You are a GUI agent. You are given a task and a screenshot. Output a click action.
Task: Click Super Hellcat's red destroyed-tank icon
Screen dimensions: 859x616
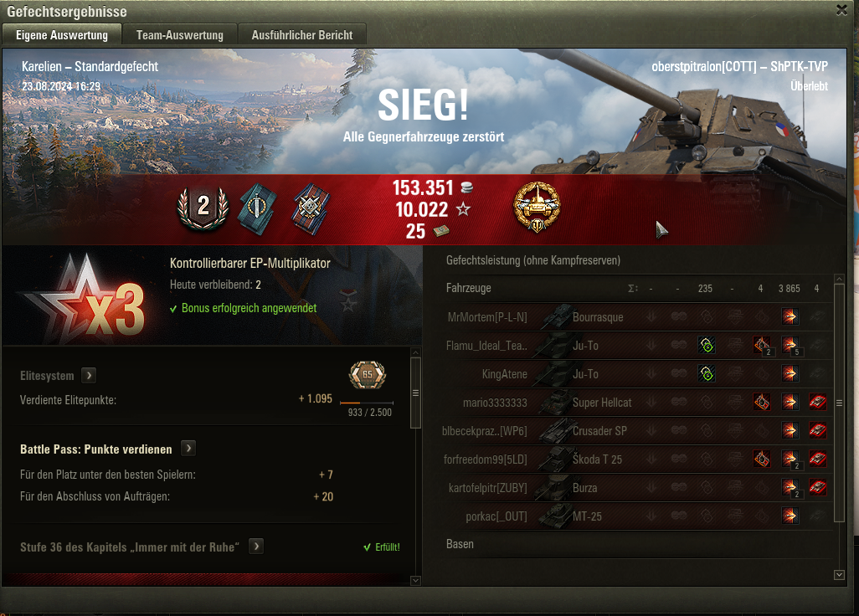[817, 403]
